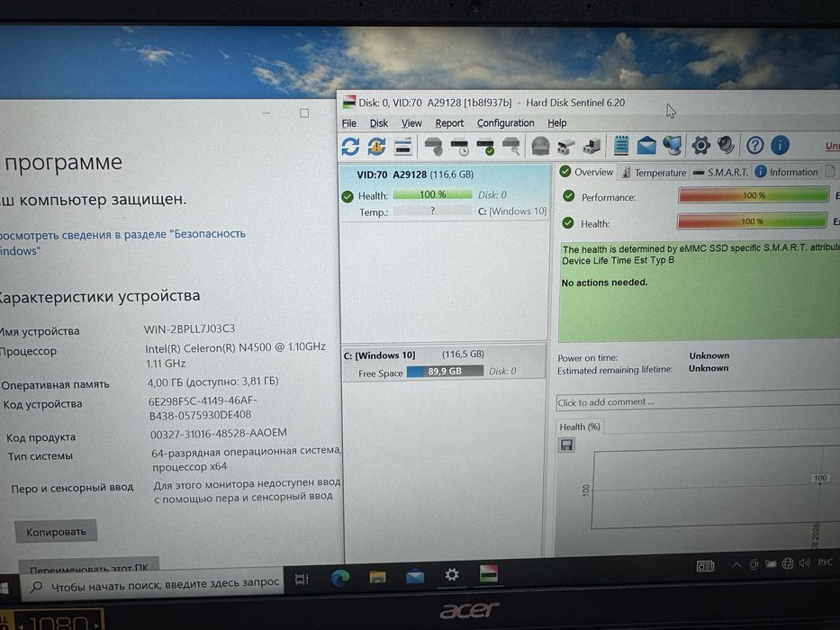The height and width of the screenshot is (630, 840).
Task: Click the 'Click to add comment' field
Action: click(698, 401)
